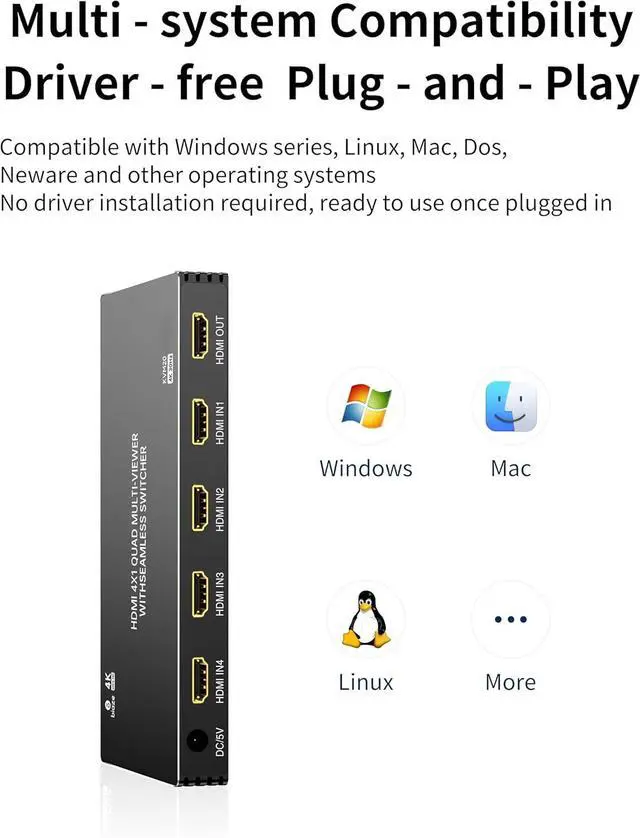
Task: Click the Mac text label
Action: [x=511, y=469]
